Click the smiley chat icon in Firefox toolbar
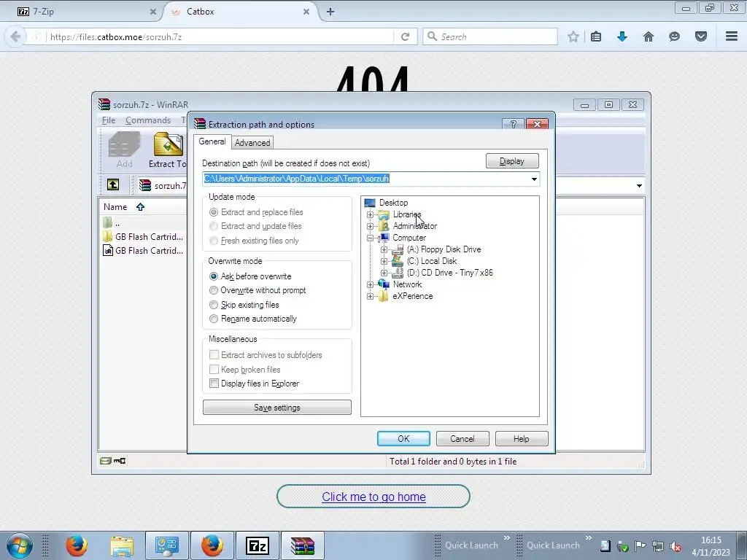Screen dimensions: 747x560 click(x=674, y=36)
